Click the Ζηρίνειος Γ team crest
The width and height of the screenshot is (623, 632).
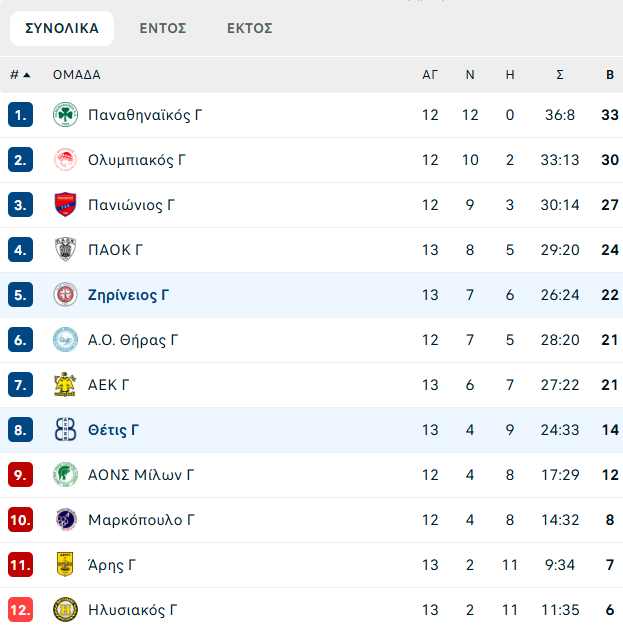(65, 295)
